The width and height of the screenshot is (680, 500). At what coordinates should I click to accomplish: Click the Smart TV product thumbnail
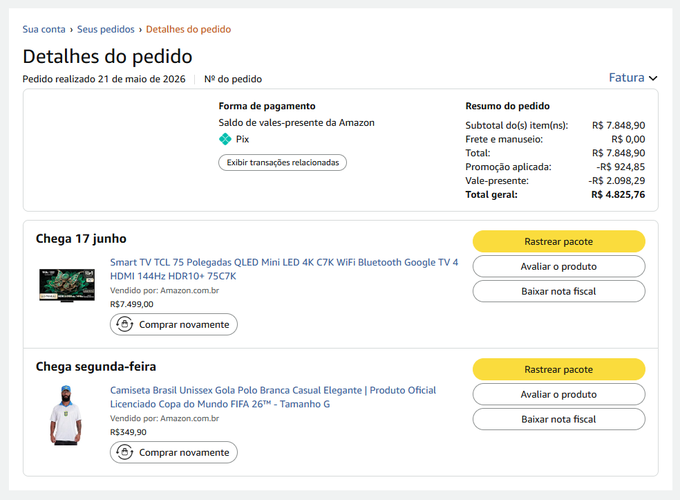click(67, 285)
